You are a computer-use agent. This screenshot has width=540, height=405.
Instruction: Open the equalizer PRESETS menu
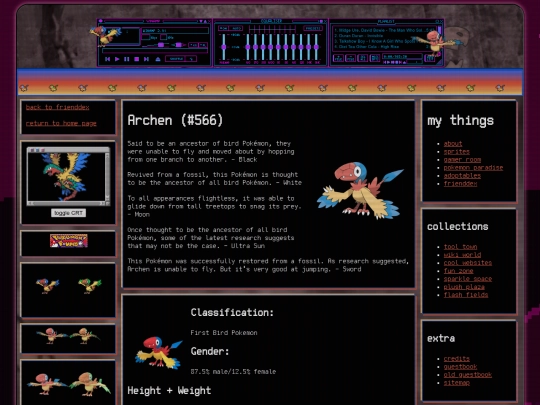(x=313, y=28)
